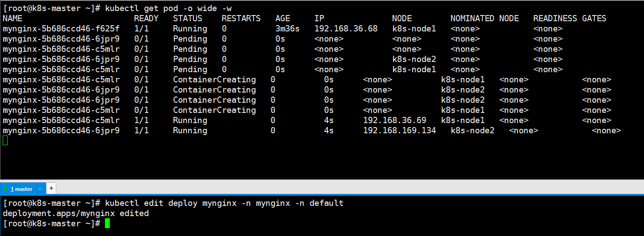Screen dimensions: 644x236
Task: Click the age value 3m36s
Action: coord(287,28)
